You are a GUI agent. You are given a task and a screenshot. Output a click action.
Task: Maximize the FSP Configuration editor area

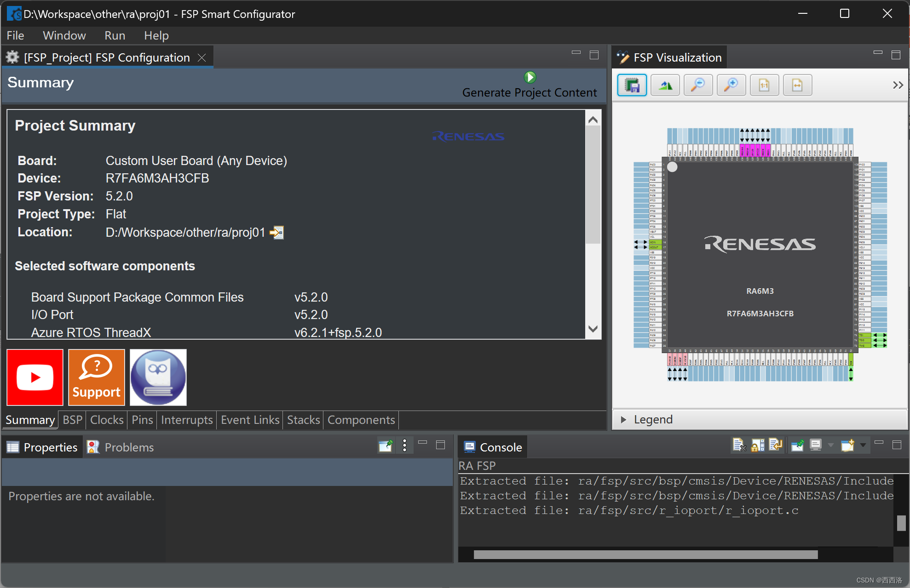pyautogui.click(x=594, y=55)
